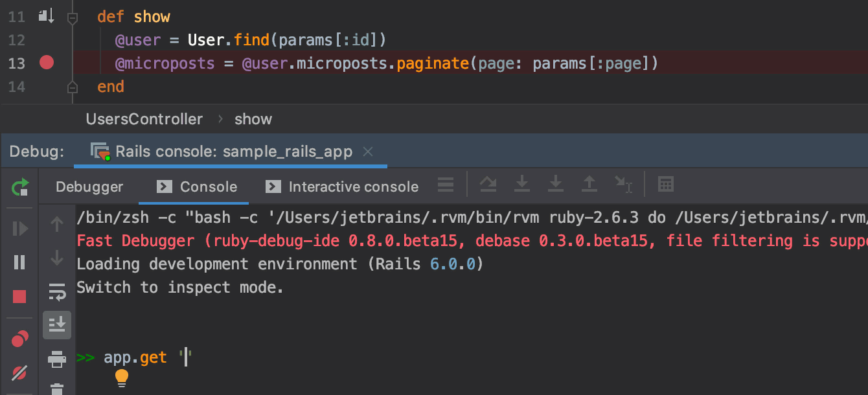The width and height of the screenshot is (868, 395).
Task: Click the breadcrumb dropdown for UsersController
Action: coord(144,119)
